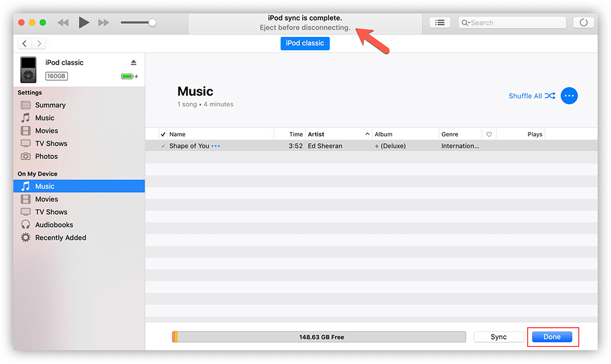Click the Sync button
Viewport: 611px width, 364px height.
tap(498, 337)
